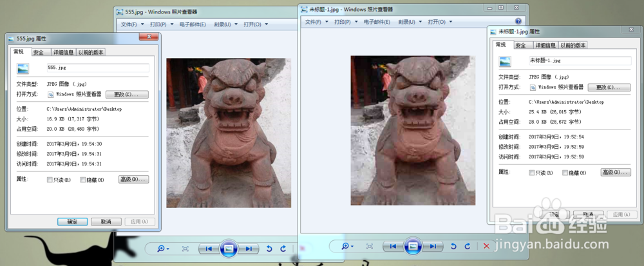The width and height of the screenshot is (644, 266).
Task: Switch to 详细信息 tab in 555.jpg properties
Action: coord(63,52)
